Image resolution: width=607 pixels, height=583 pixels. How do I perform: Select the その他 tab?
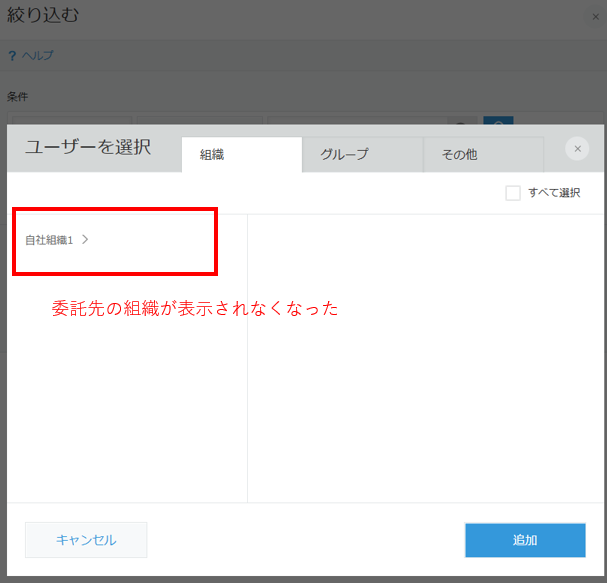coord(484,154)
